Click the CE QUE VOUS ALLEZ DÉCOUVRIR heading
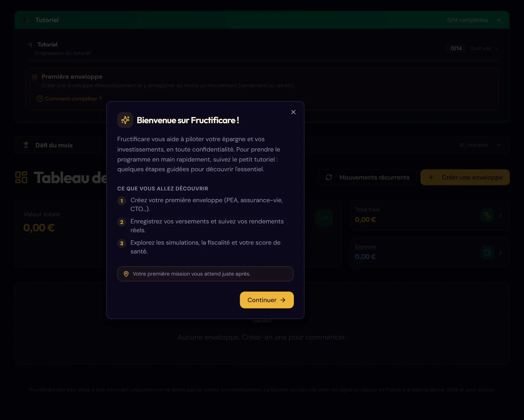This screenshot has height=420, width=524. tap(163, 189)
